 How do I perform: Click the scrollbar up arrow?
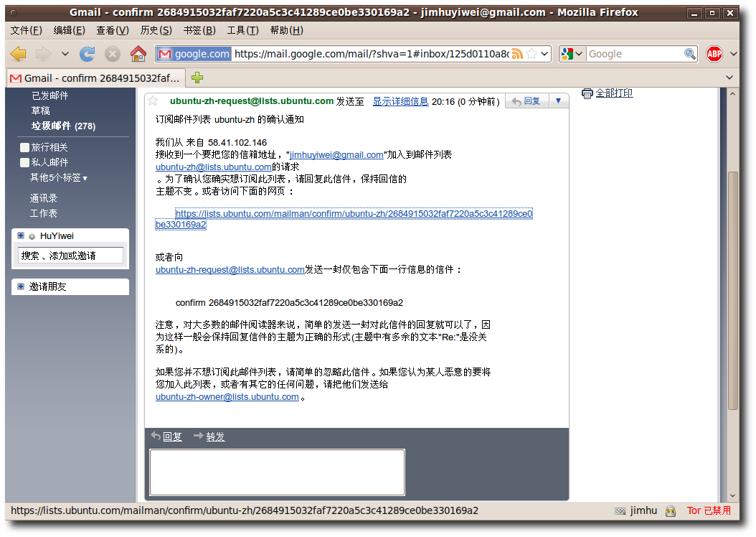coord(733,93)
